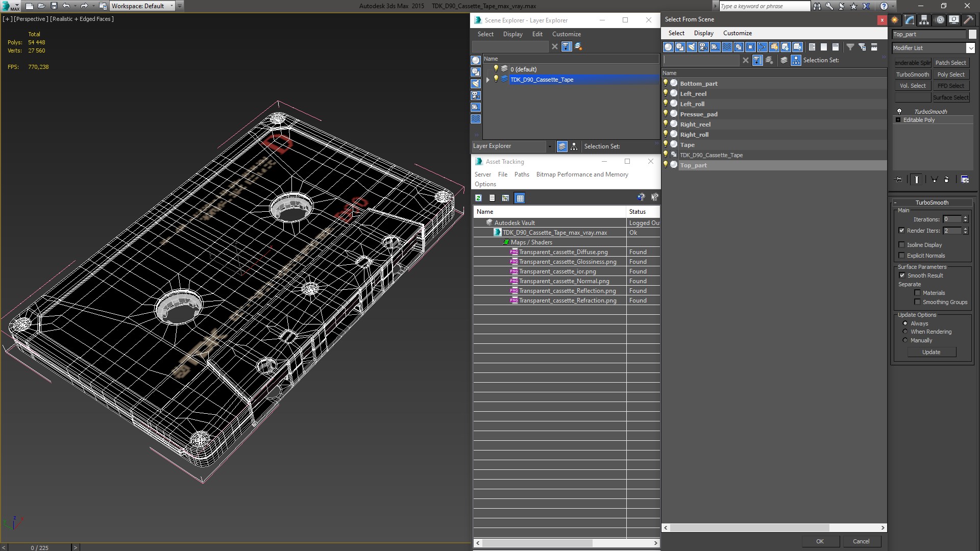980x551 pixels.
Task: Click Poly Select modifier button
Action: click(951, 74)
